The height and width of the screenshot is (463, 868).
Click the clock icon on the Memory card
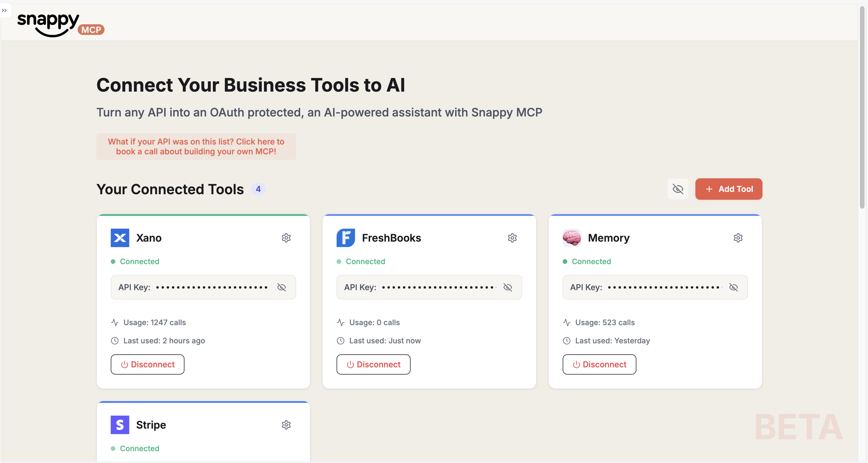(x=566, y=340)
